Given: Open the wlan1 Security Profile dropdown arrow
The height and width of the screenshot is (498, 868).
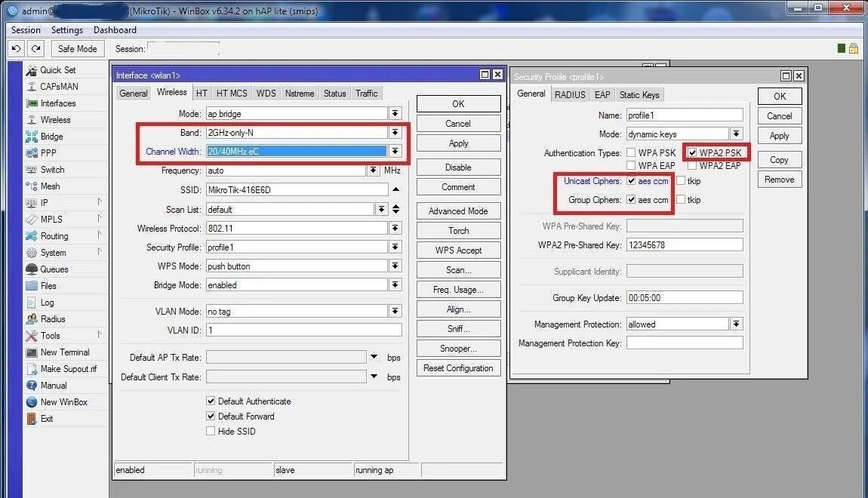Looking at the screenshot, I should (396, 247).
